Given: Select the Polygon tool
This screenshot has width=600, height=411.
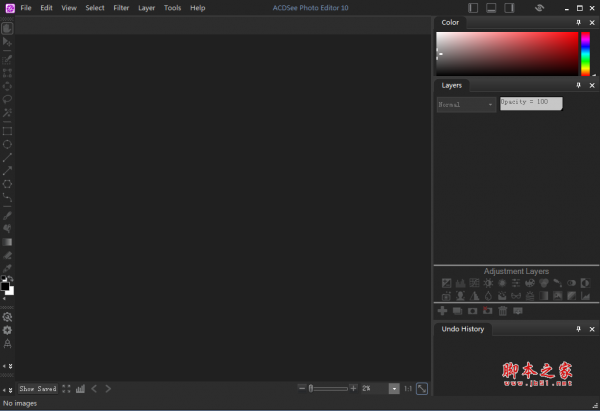Looking at the screenshot, I should 7,184.
